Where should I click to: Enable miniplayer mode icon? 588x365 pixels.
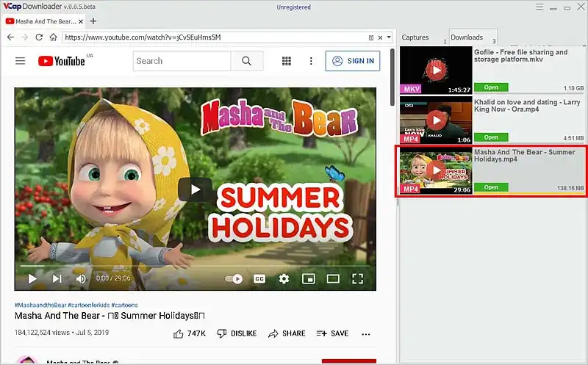click(308, 279)
